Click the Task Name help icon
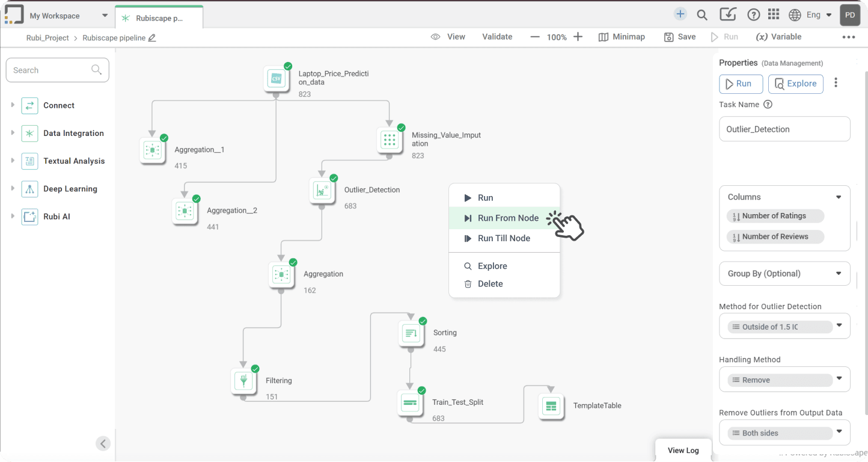 point(768,105)
